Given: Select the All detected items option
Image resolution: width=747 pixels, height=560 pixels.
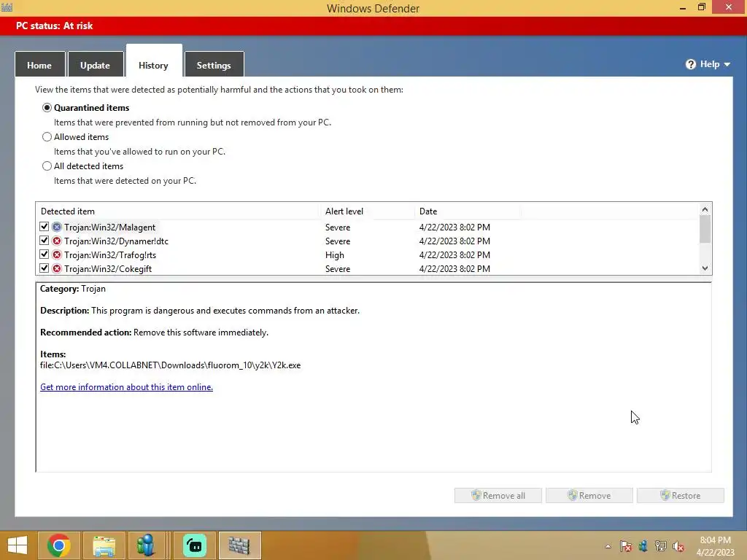Looking at the screenshot, I should (47, 166).
